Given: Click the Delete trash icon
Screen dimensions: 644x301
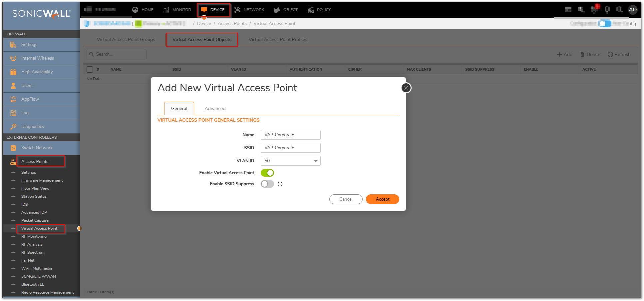Looking at the screenshot, I should [x=582, y=54].
